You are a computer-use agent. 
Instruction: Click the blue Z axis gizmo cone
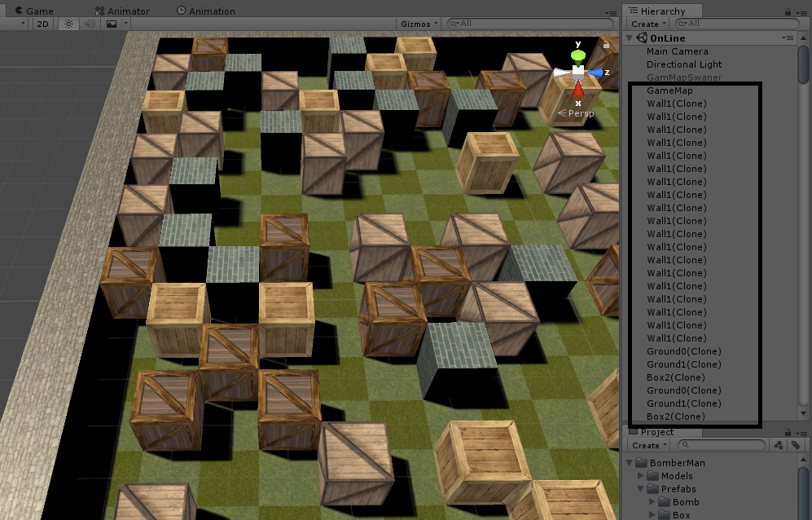pyautogui.click(x=595, y=73)
